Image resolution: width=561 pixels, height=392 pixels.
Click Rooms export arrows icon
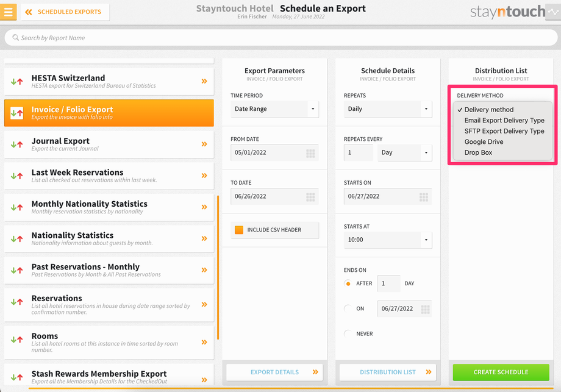[17, 340]
